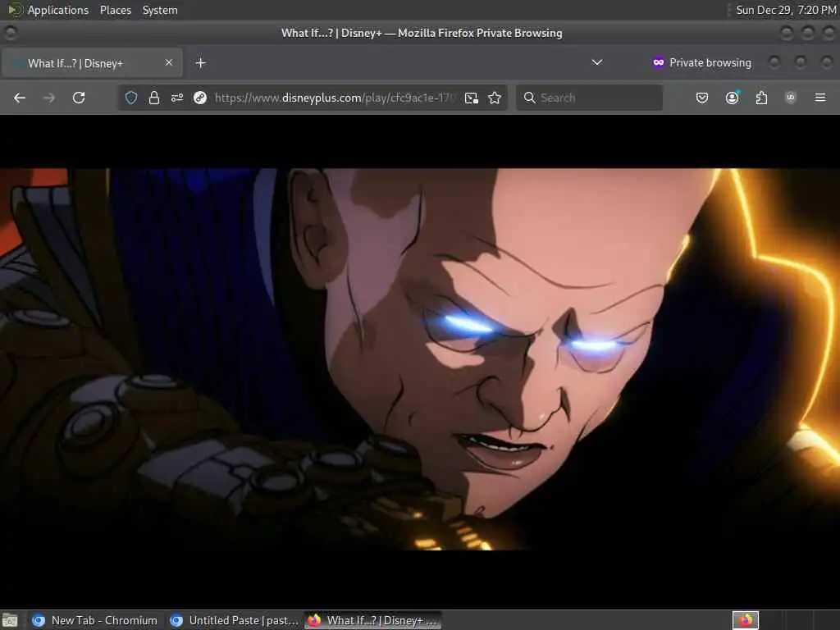Screen dimensions: 840x630
Task: Open the Extensions puzzle icon
Action: (x=761, y=98)
